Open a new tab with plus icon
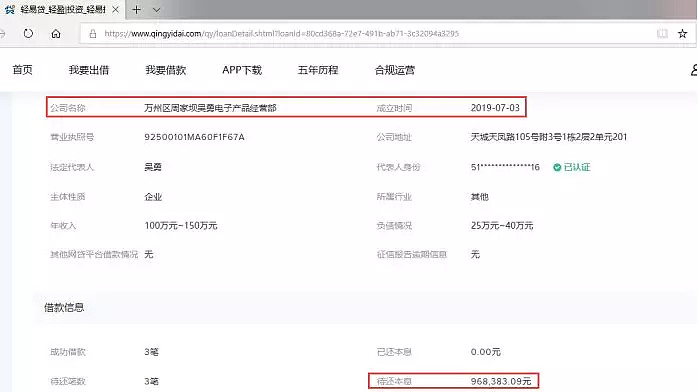This screenshot has width=698, height=392. [x=137, y=9]
